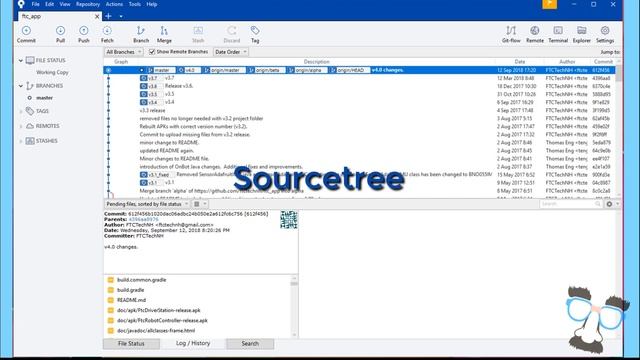640x360 pixels.
Task: Collapse the FILE STATUS section
Action: point(21,60)
